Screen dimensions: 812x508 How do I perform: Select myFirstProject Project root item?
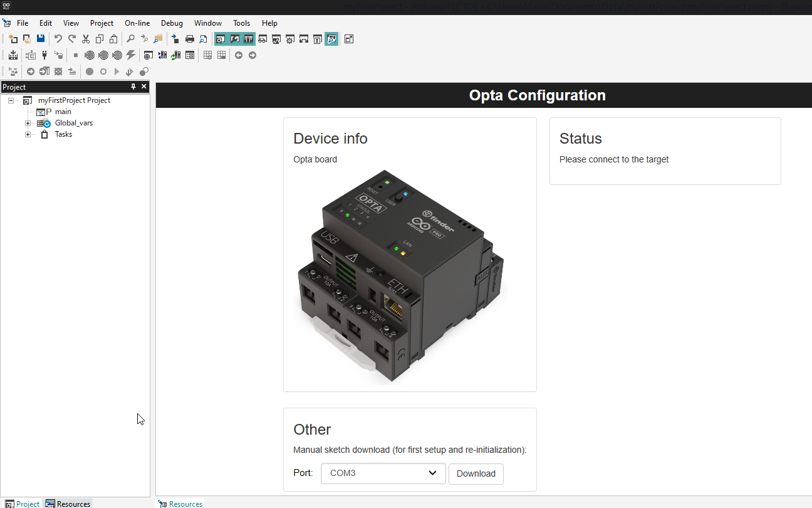point(74,100)
